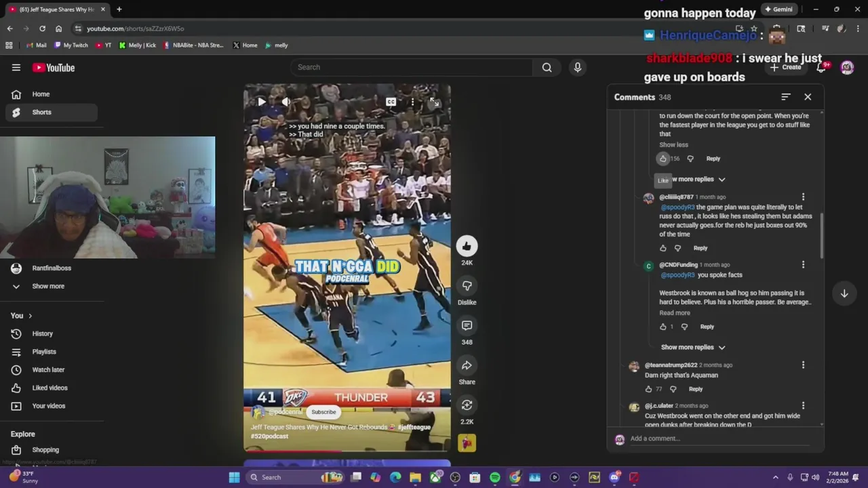Open the #520podcast hashtag link
Viewport: 868px width, 488px height.
[x=270, y=436]
